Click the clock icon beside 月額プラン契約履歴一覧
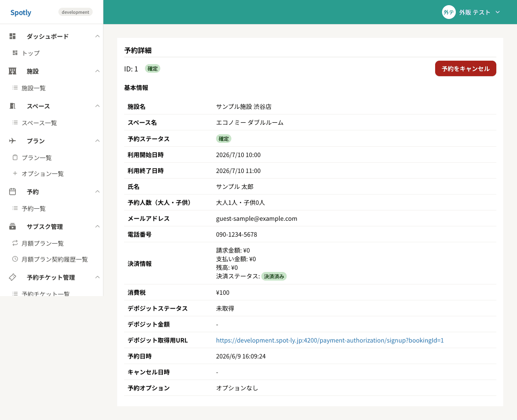Screen dimensions: 517x420 click(15, 259)
